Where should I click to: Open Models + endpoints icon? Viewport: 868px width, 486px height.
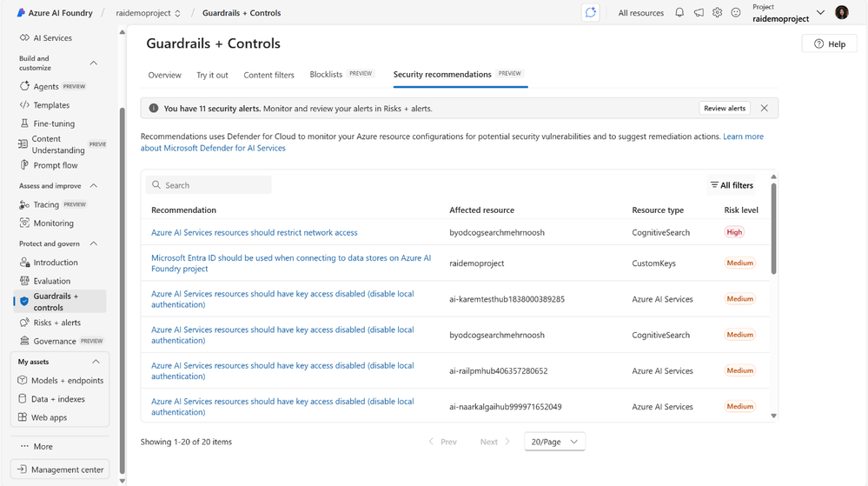click(x=22, y=380)
